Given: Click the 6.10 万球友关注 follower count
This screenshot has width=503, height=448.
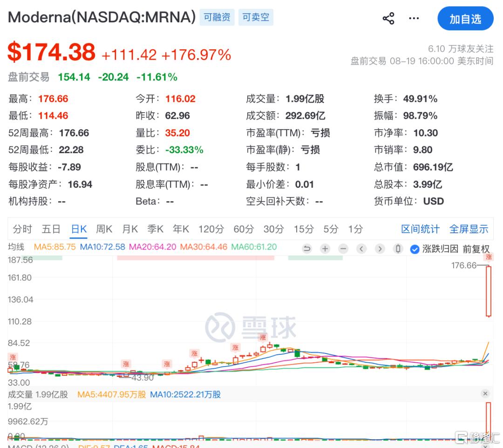Looking at the screenshot, I should coord(461,49).
